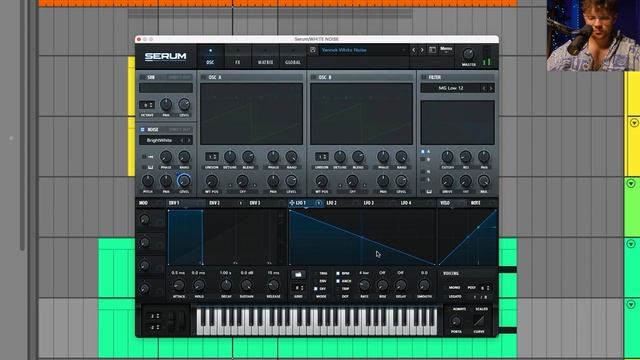Toggle filter routing for noise N
The image size is (640, 360).
pos(423,172)
